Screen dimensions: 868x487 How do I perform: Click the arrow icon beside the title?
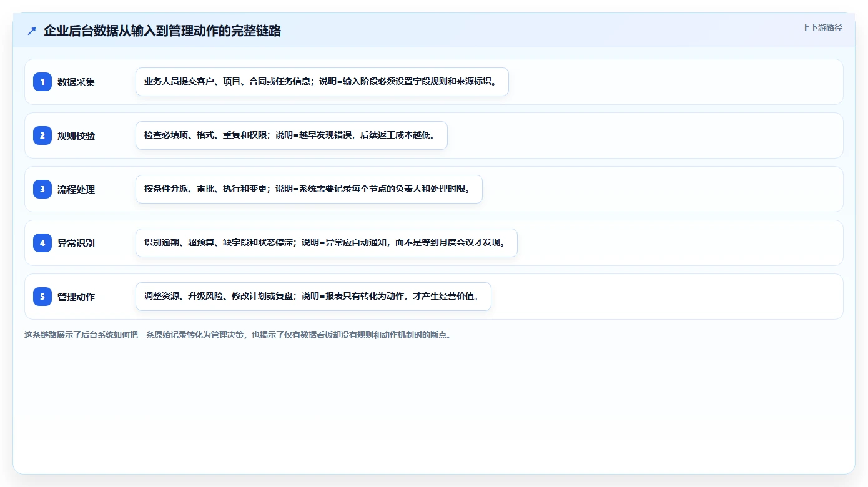pyautogui.click(x=32, y=31)
